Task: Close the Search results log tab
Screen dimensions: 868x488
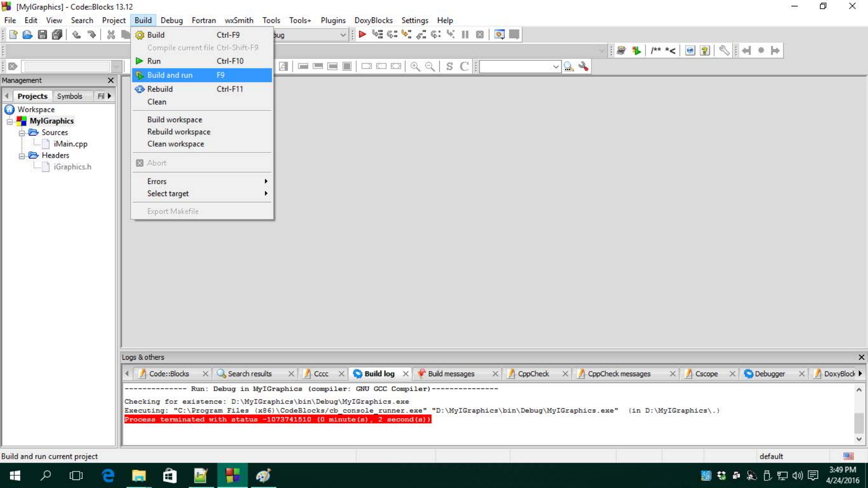Action: point(291,374)
